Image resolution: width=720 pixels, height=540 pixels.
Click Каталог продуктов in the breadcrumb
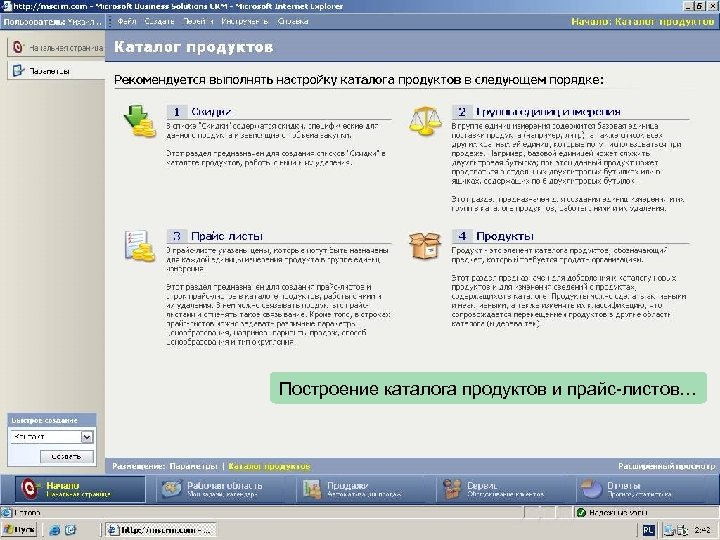point(270,466)
